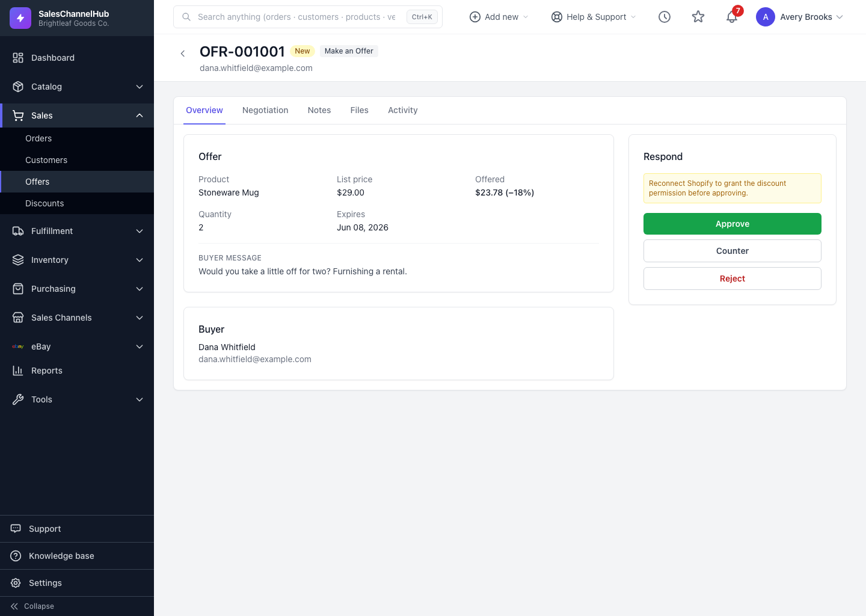Open the Add new dropdown arrow

[x=526, y=17]
